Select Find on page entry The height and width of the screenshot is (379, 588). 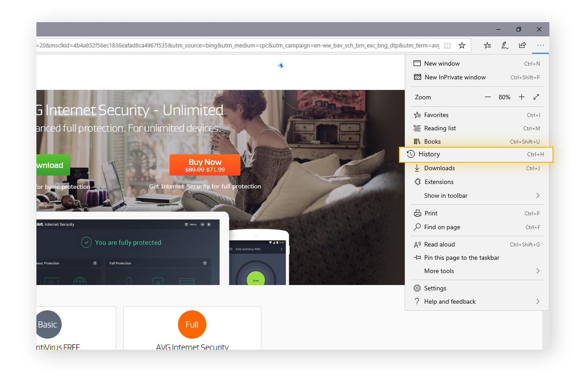[x=477, y=227]
